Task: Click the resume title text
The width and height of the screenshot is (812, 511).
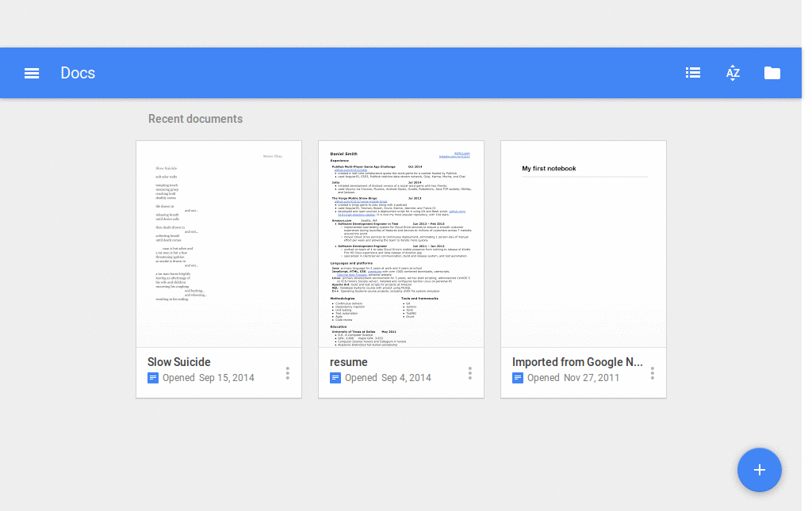Action: coord(349,362)
